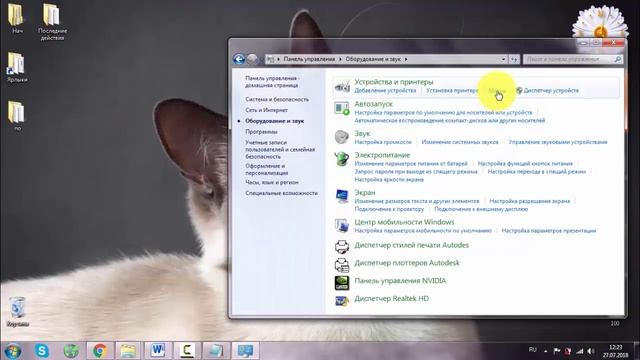640x360 pixels.
Task: Click Настройка параметров презентации link
Action: (549, 230)
